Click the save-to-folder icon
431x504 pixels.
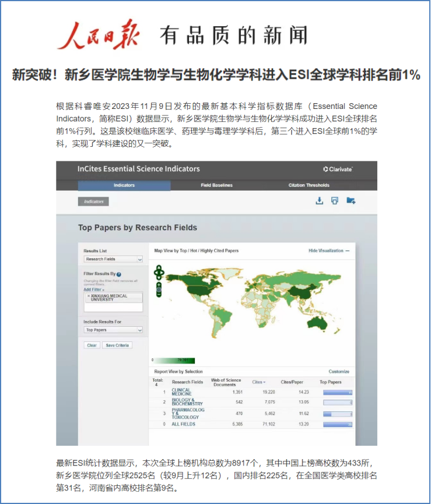point(351,201)
